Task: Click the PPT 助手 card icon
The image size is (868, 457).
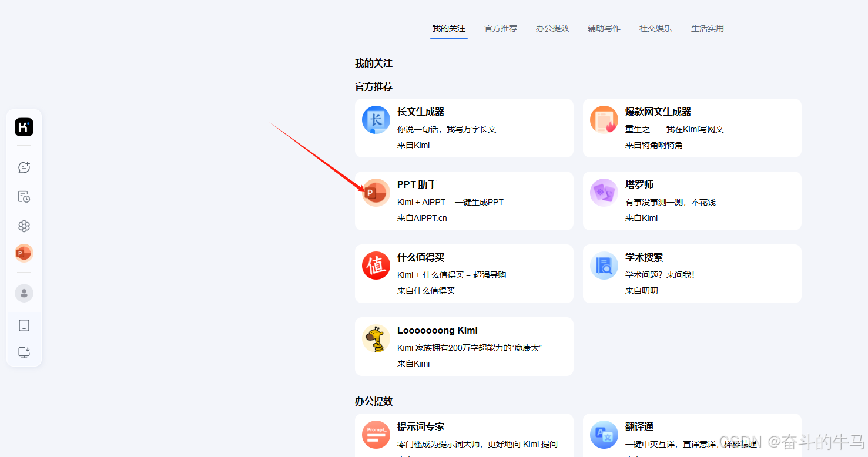Action: point(376,193)
